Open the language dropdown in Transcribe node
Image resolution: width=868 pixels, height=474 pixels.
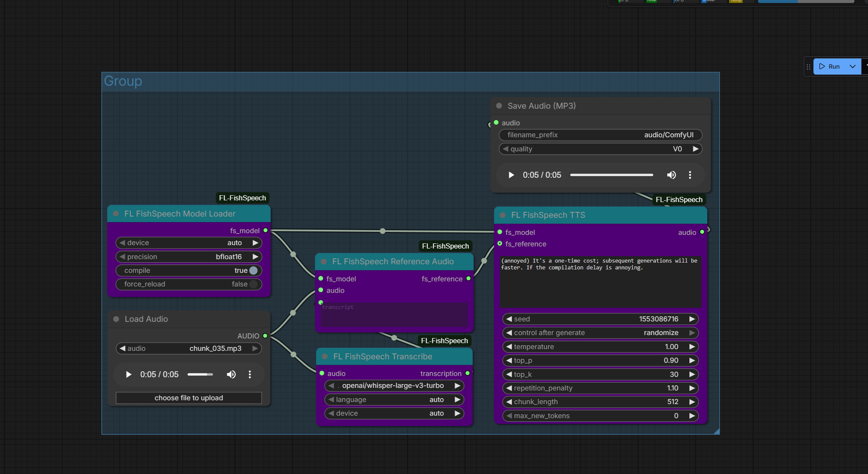click(394, 399)
